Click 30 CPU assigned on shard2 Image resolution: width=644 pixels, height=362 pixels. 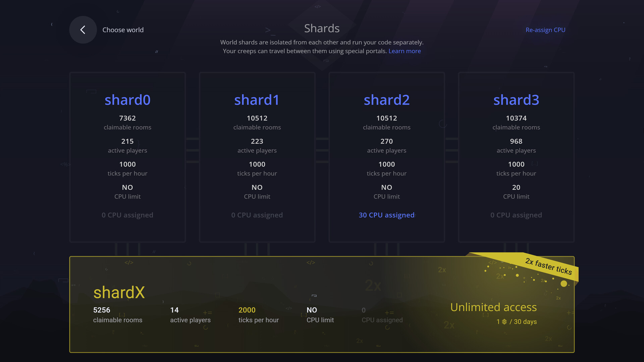click(386, 215)
